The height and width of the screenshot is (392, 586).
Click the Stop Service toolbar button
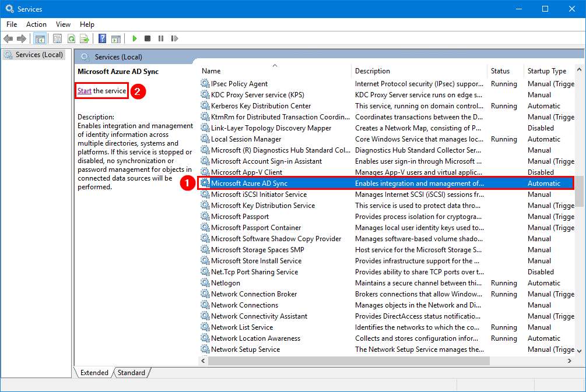click(148, 38)
